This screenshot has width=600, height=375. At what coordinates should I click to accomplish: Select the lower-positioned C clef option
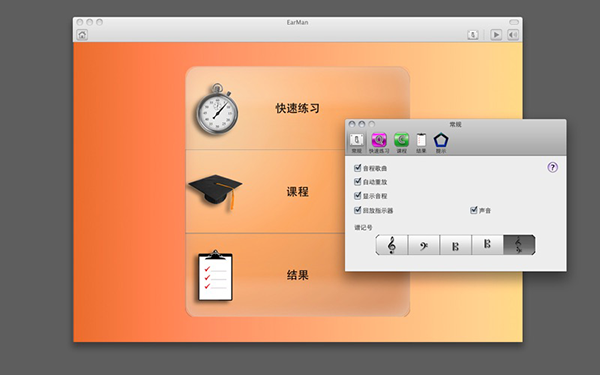point(455,245)
